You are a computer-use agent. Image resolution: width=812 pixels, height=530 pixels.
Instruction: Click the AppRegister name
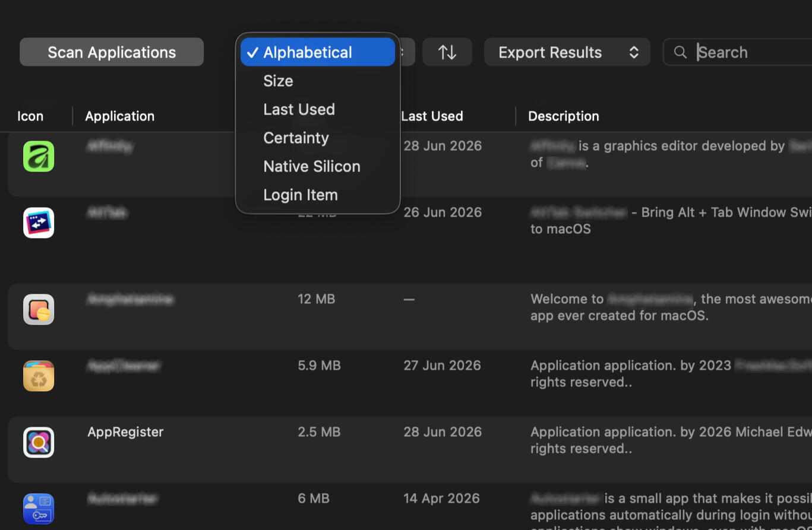(x=125, y=432)
